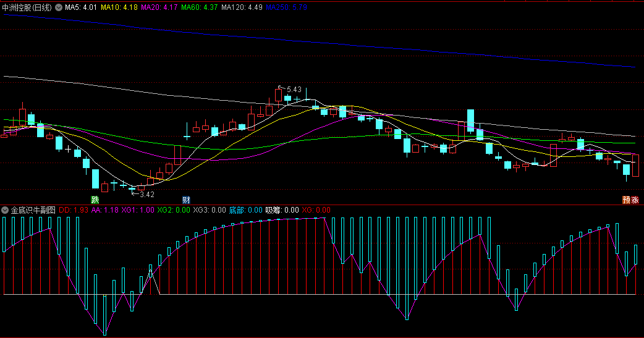Viewport: 644px width, 338px height.
Task: Select the 中洲控股(日线) chart title
Action: pos(27,7)
